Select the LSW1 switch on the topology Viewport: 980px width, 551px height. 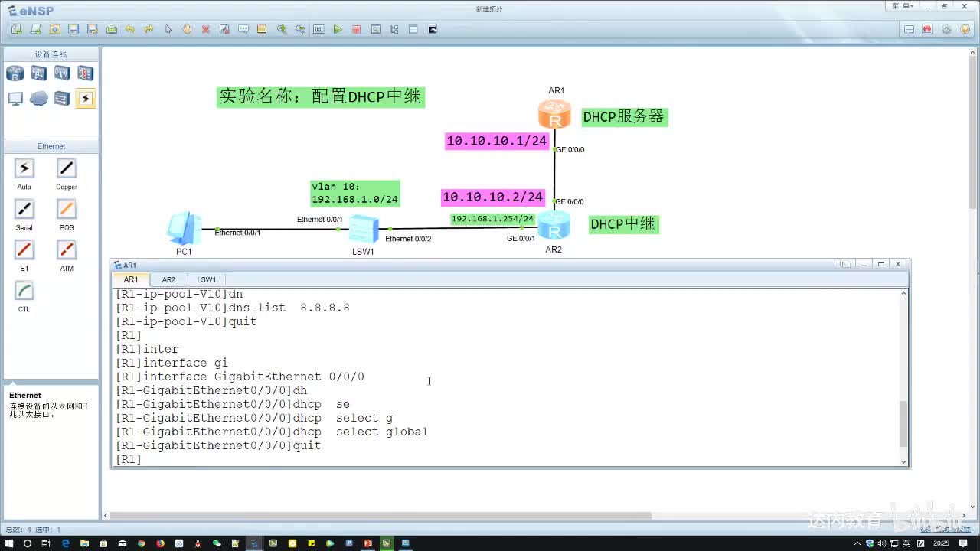[364, 229]
